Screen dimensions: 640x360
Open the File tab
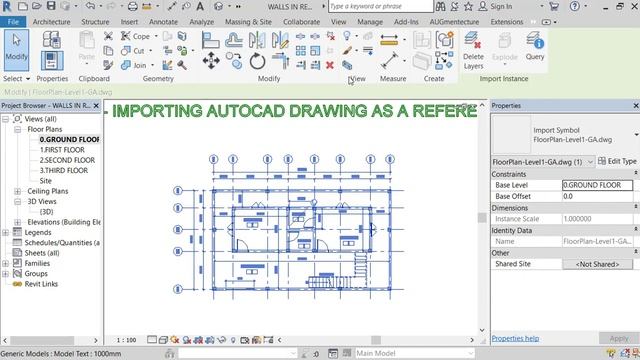13,22
